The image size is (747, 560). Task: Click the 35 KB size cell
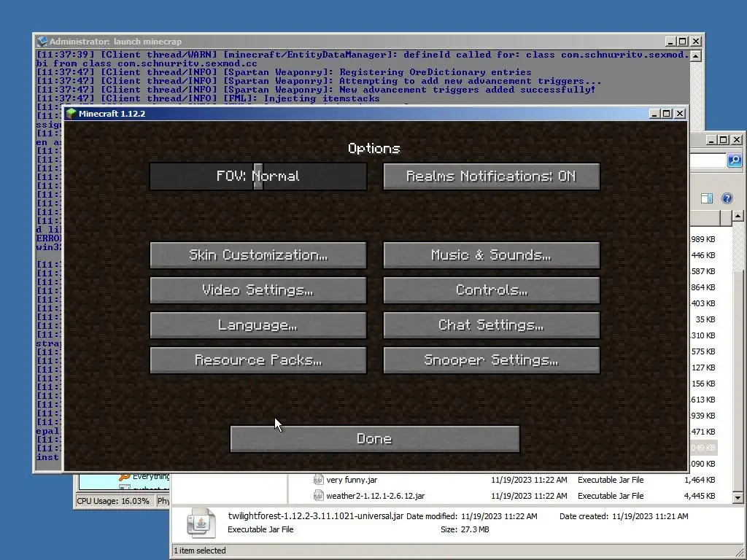click(x=705, y=319)
